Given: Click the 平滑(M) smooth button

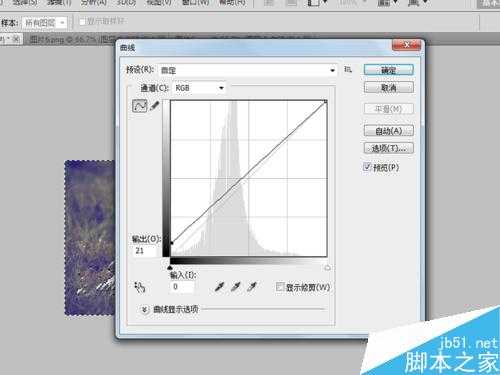Looking at the screenshot, I should click(x=389, y=109).
